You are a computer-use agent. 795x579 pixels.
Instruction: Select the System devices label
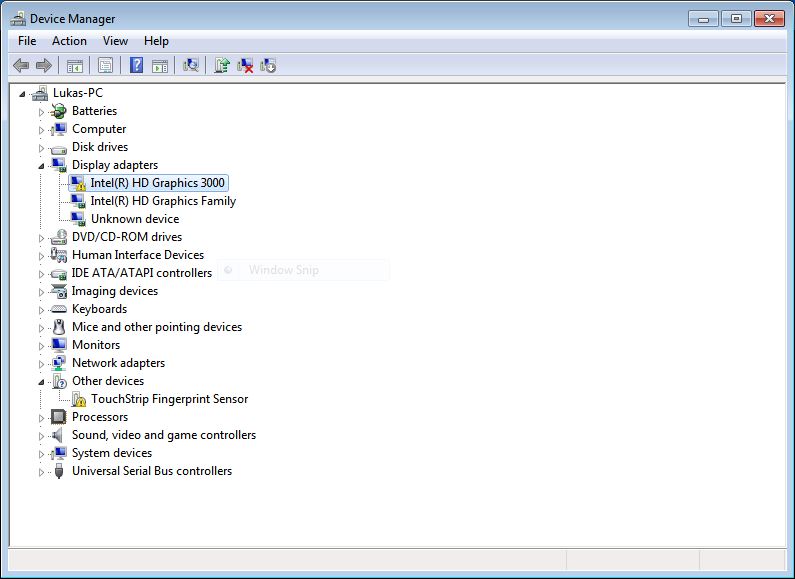click(112, 453)
